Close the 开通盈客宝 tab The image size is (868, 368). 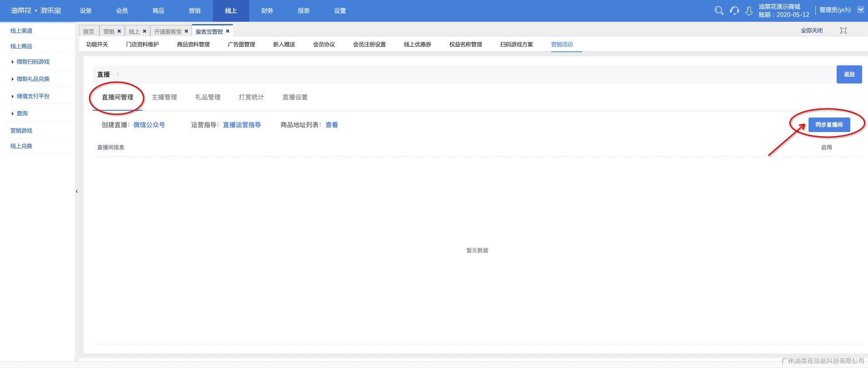tap(186, 31)
